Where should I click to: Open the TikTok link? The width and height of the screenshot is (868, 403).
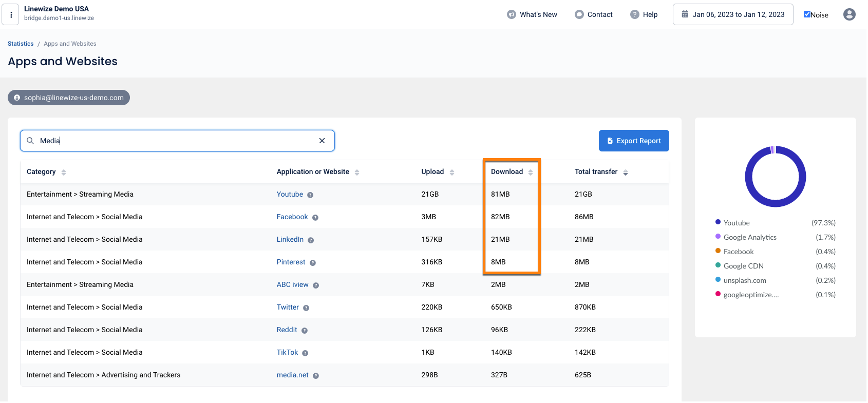tap(287, 352)
